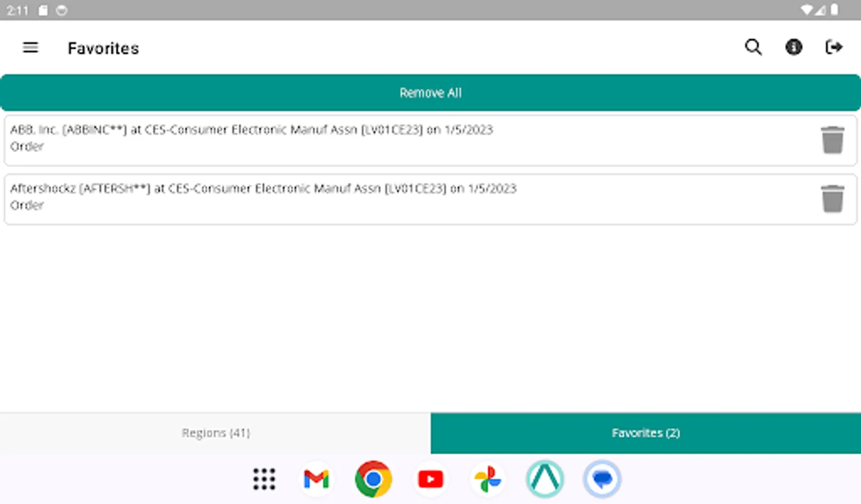Delete the ABB, Inc. favorite entry
This screenshot has height=504, width=861.
tap(833, 140)
